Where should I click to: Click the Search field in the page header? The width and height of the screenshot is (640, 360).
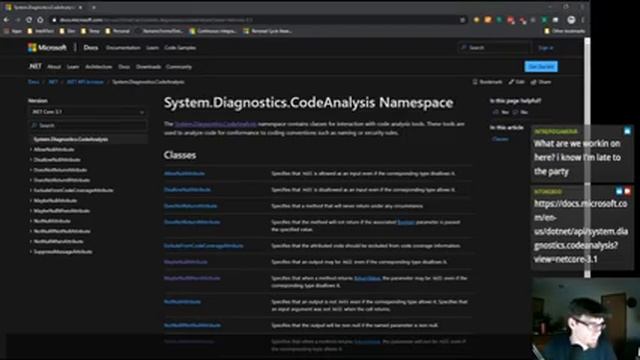click(x=495, y=48)
